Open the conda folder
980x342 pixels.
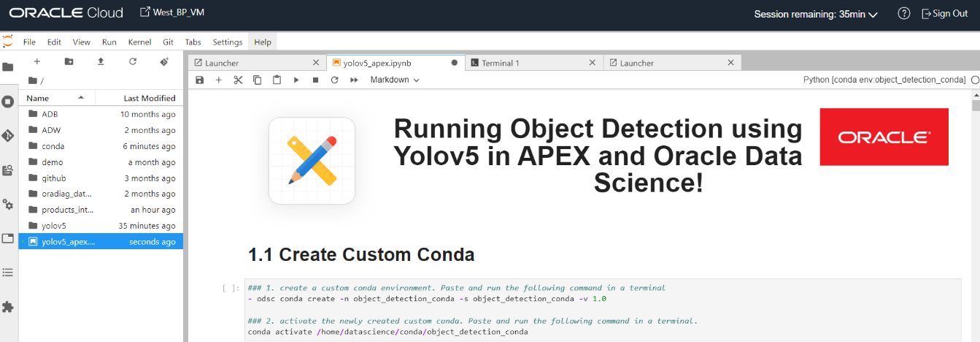click(x=101, y=146)
